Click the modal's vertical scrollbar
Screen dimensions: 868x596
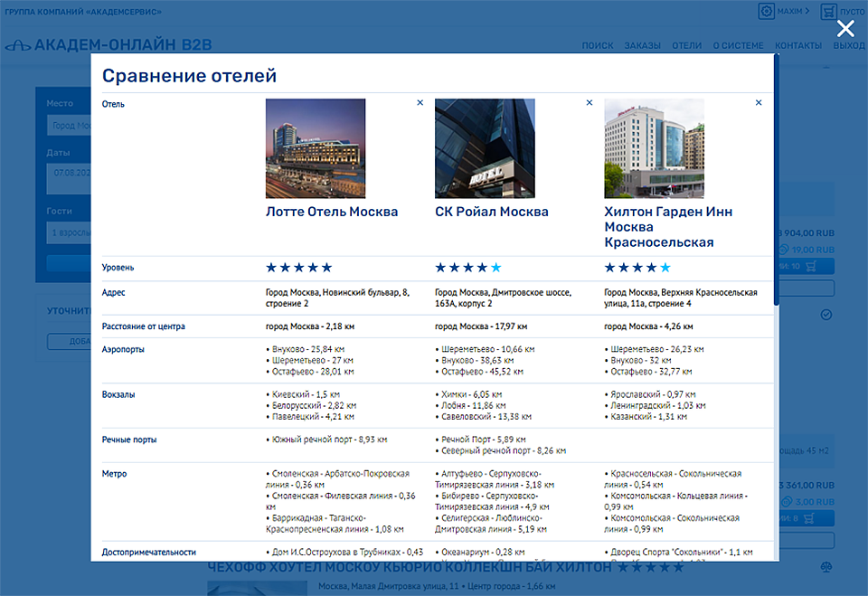[776, 179]
